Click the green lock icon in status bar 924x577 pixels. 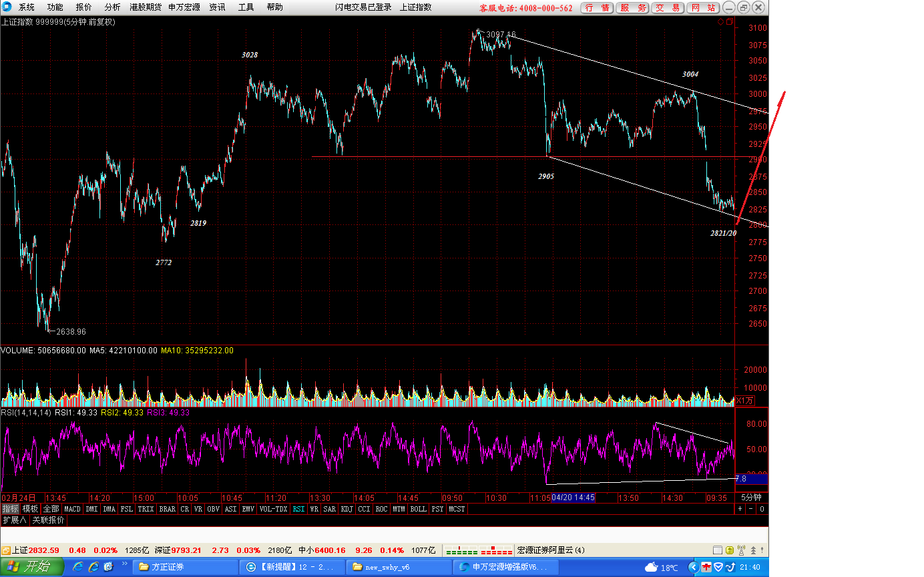tap(729, 550)
